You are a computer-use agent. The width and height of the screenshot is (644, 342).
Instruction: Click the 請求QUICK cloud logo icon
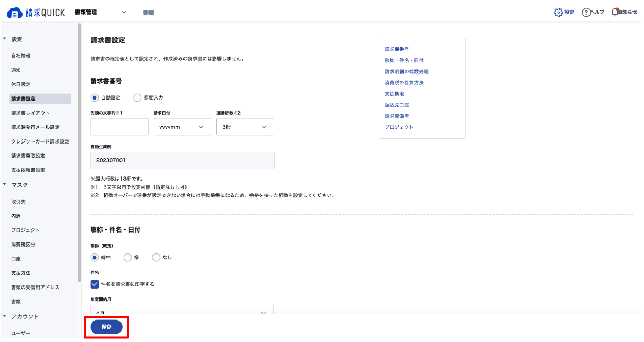click(x=14, y=13)
